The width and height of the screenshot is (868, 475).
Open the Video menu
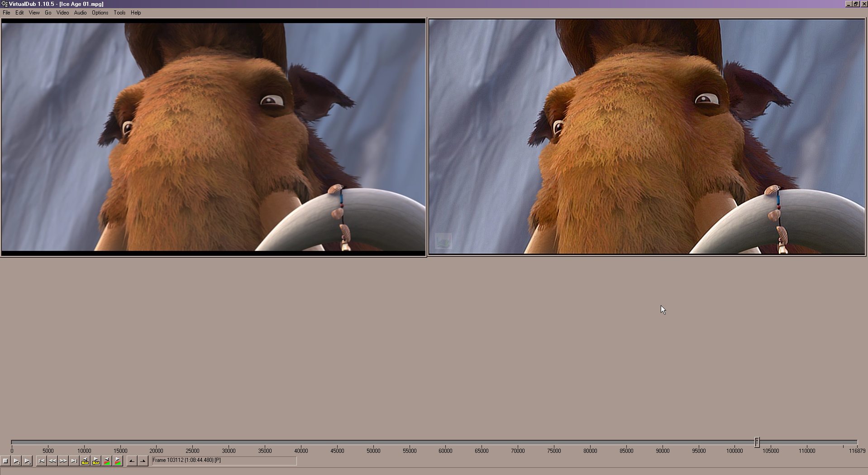pyautogui.click(x=62, y=13)
